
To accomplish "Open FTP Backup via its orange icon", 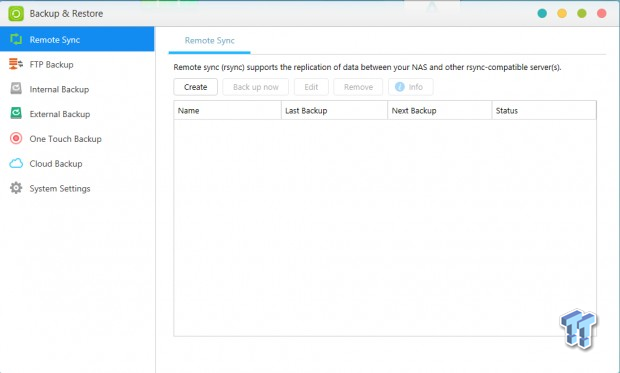I will pyautogui.click(x=16, y=64).
